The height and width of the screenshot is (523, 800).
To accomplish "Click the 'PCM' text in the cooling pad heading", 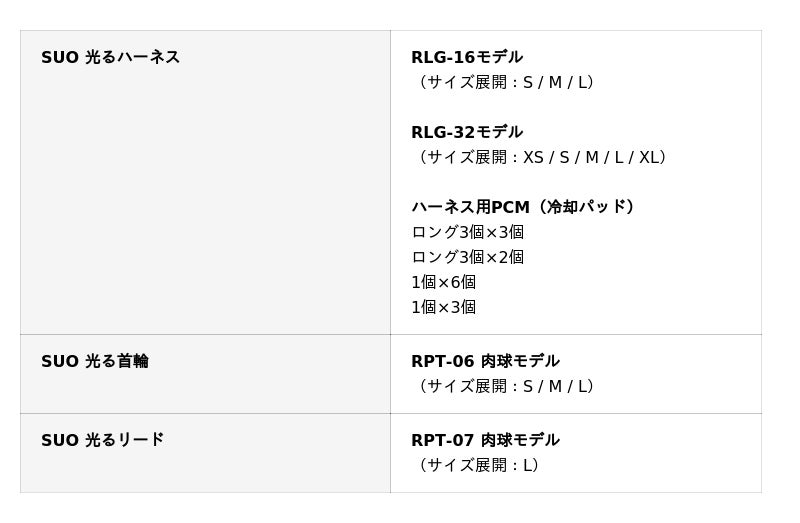I will [510, 207].
